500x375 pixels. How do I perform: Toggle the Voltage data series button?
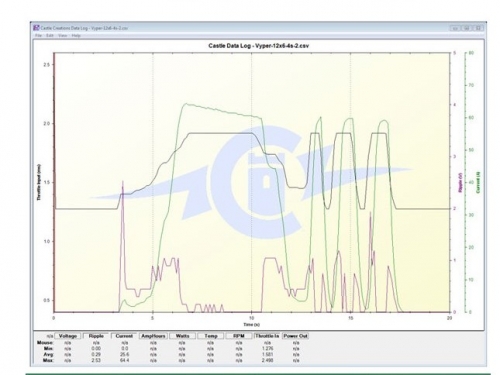click(x=68, y=336)
